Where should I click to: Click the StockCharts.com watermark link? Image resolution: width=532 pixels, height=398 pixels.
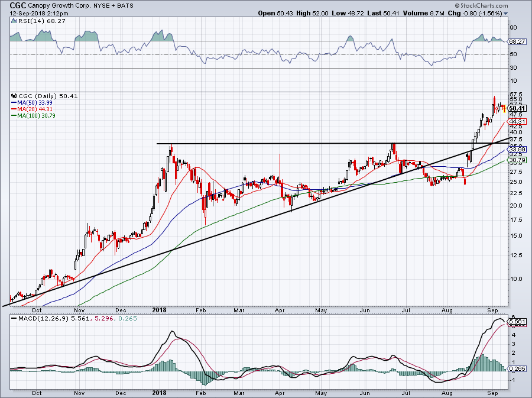481,5
